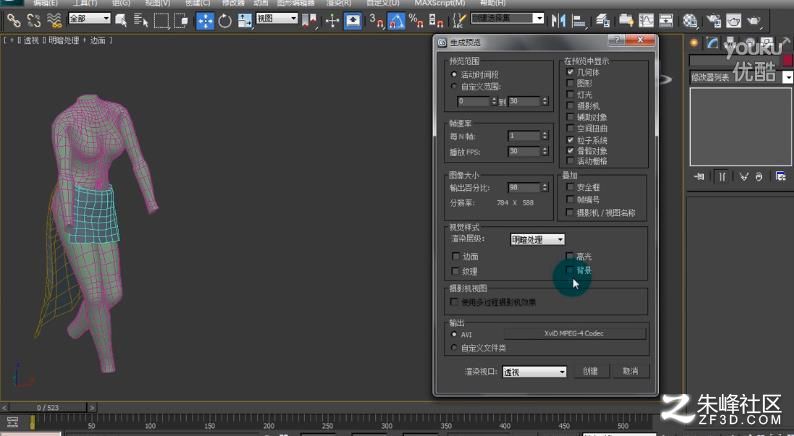Select the 自定义范围 radio button
This screenshot has width=794, height=436.
click(x=454, y=86)
